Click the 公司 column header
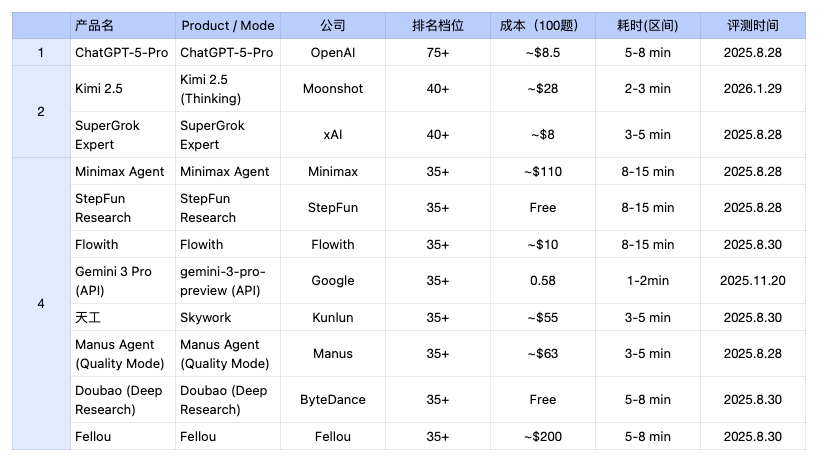 click(x=333, y=25)
